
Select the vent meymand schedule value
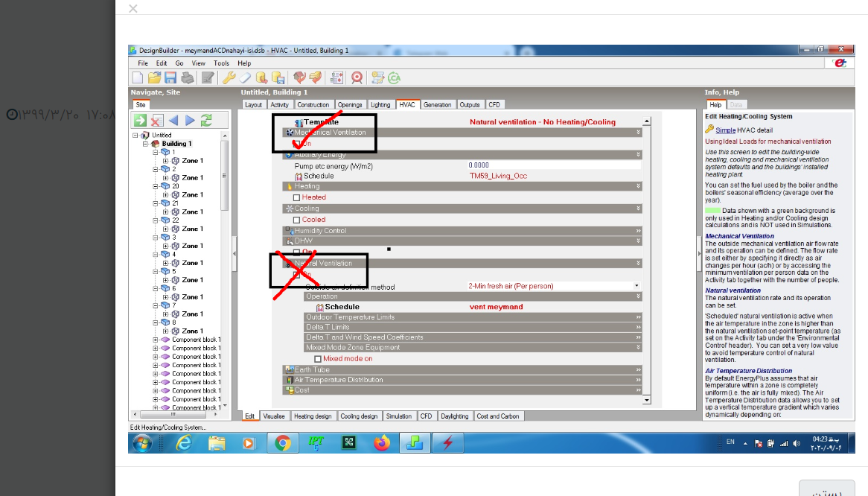pyautogui.click(x=496, y=307)
